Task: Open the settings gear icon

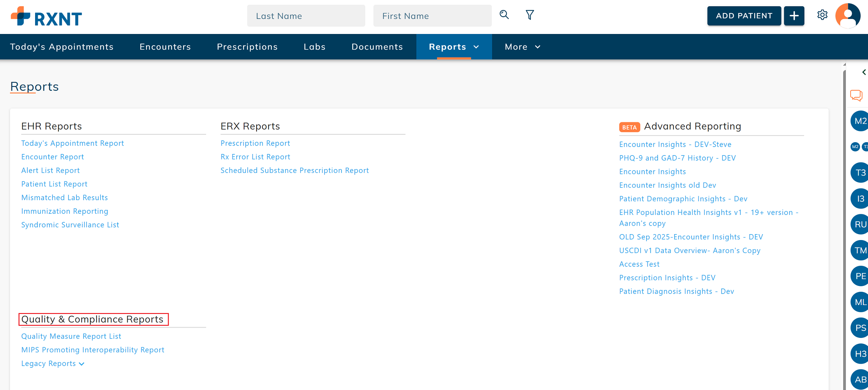Action: (x=822, y=15)
